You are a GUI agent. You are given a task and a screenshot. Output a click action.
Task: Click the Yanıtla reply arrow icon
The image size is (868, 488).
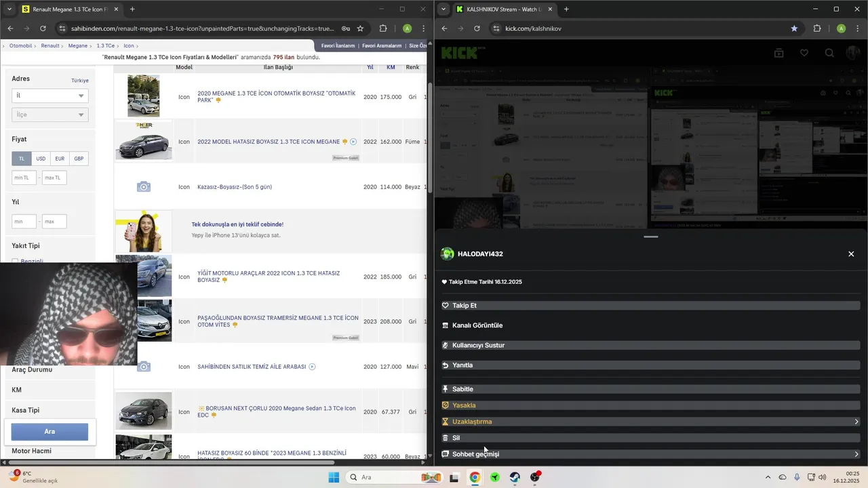[x=446, y=365]
